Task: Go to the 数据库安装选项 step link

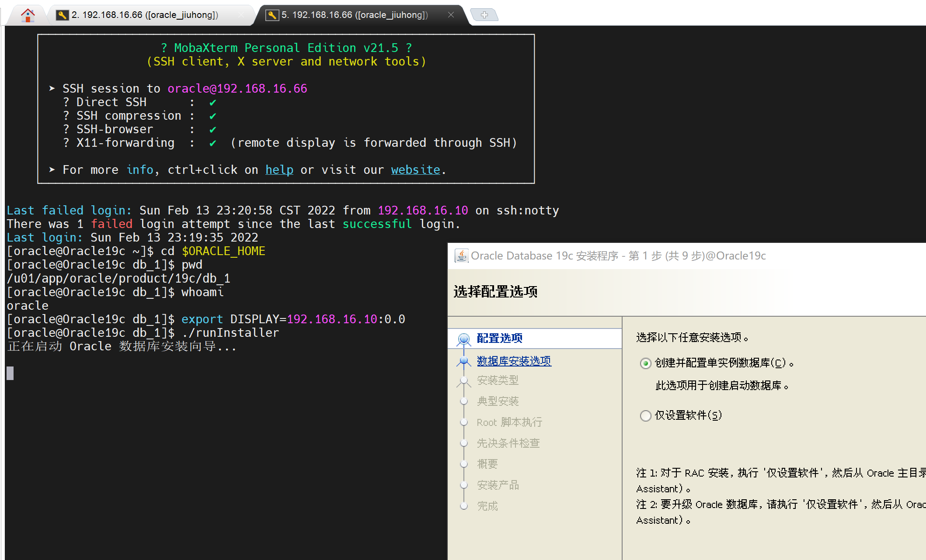Action: point(514,361)
